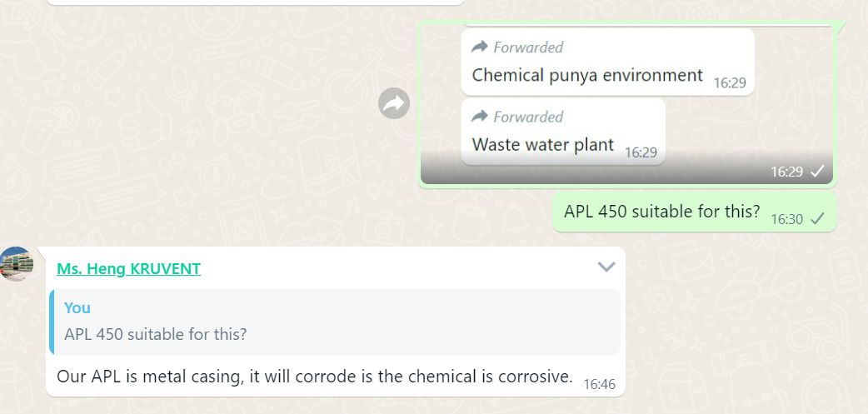The image size is (868, 414).
Task: Select the 'Chemical punya environment' message bubble
Action: pos(587,75)
